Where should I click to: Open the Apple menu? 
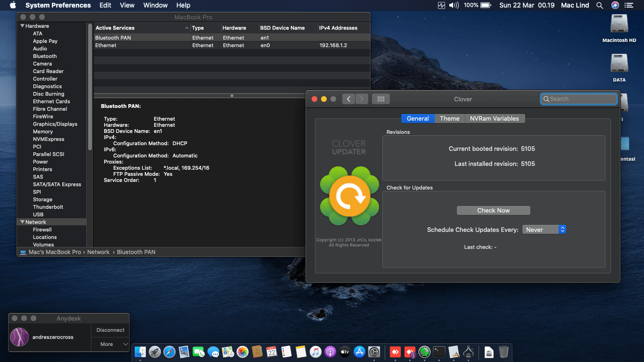click(13, 5)
